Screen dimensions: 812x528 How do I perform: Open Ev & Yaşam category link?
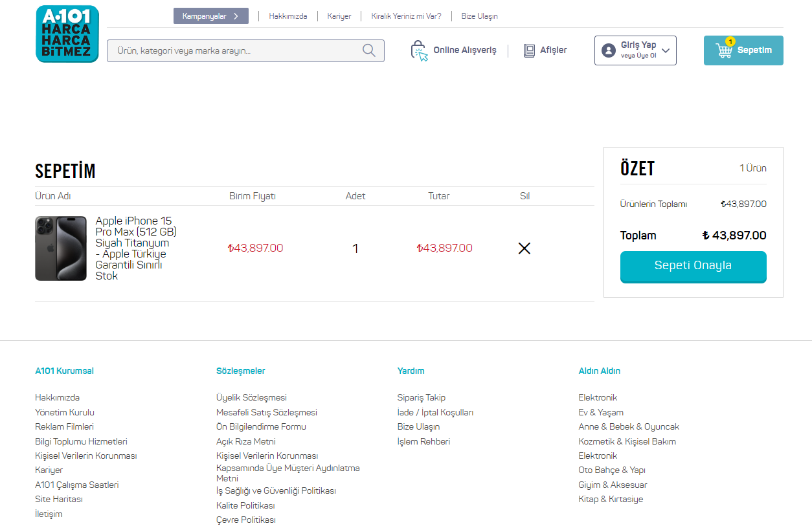click(601, 412)
